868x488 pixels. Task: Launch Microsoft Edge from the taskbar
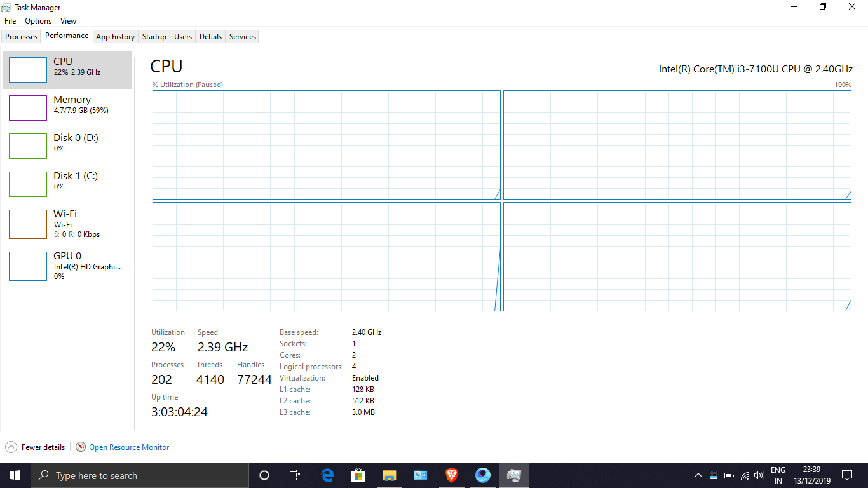click(x=328, y=475)
